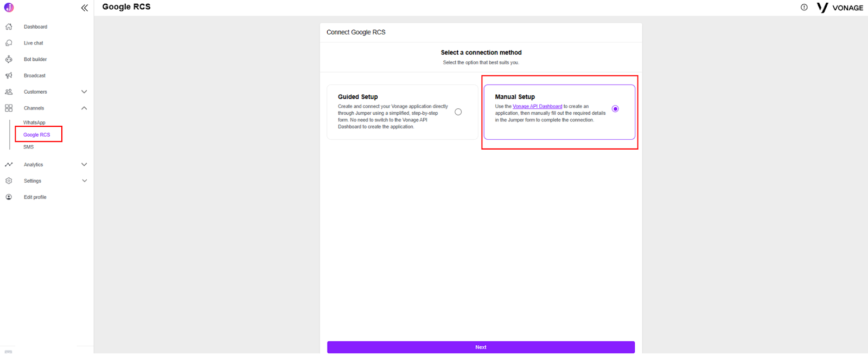868x356 pixels.
Task: Open the Settings menu label
Action: 33,180
